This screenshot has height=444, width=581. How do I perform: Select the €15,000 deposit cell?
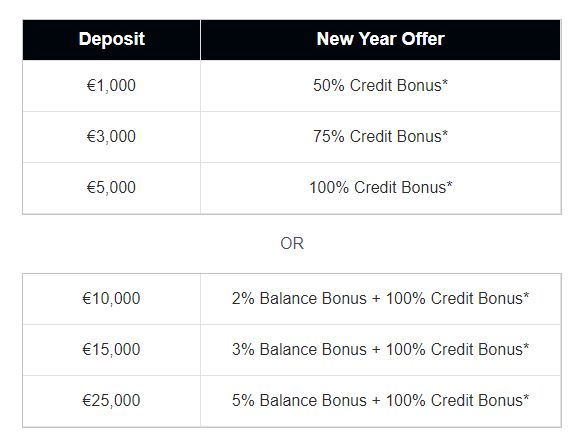(112, 350)
